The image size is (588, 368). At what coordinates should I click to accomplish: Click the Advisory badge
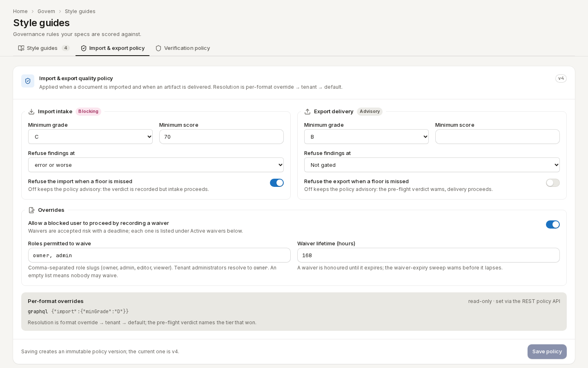click(x=370, y=112)
